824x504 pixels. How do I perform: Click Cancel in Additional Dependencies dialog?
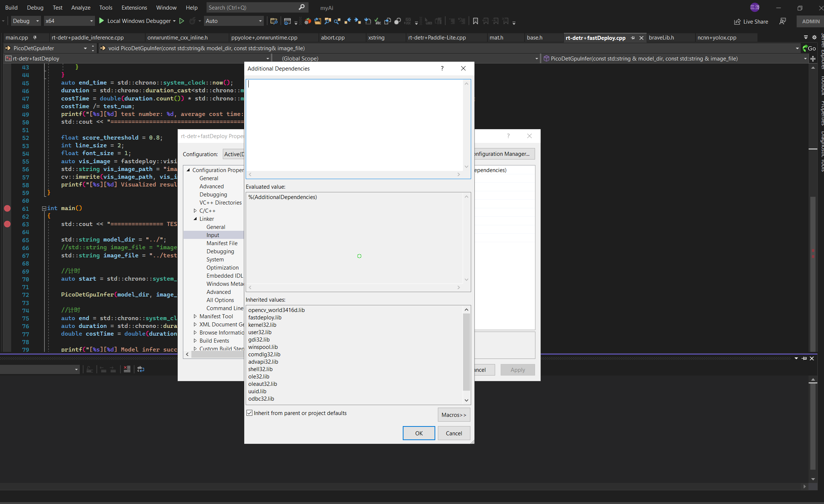454,433
